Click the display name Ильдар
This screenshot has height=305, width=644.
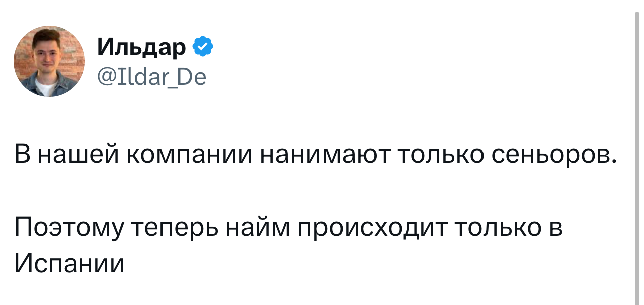point(142,48)
